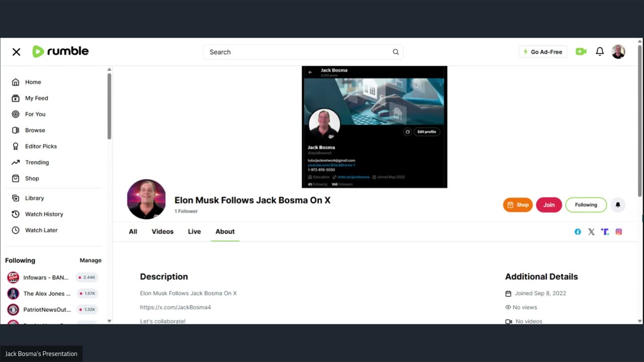Viewport: 644px width, 362px height.
Task: Click the green upload video camera icon
Action: (581, 51)
